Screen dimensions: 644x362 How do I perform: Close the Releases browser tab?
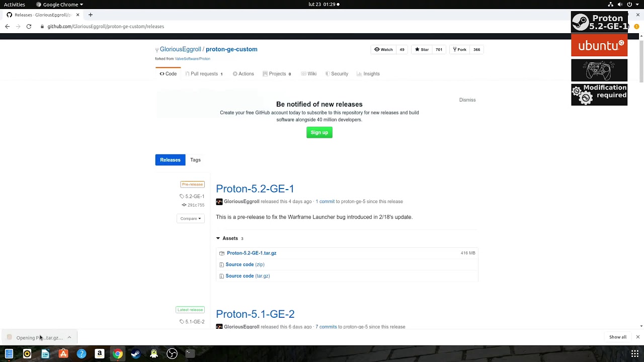pos(77,15)
